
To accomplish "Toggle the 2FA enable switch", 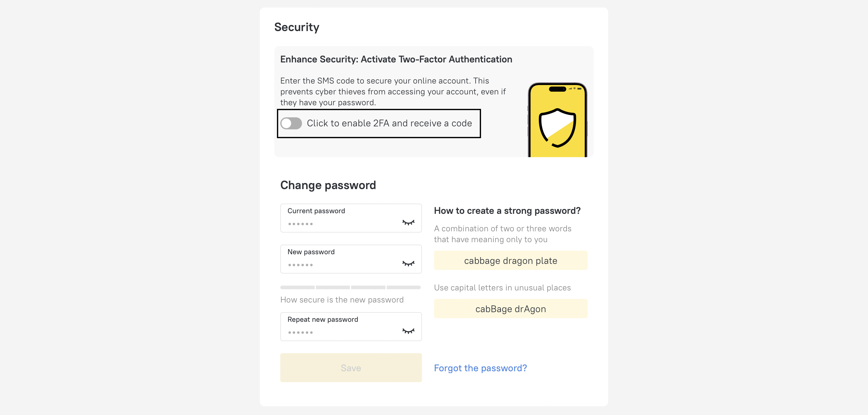I will [291, 123].
